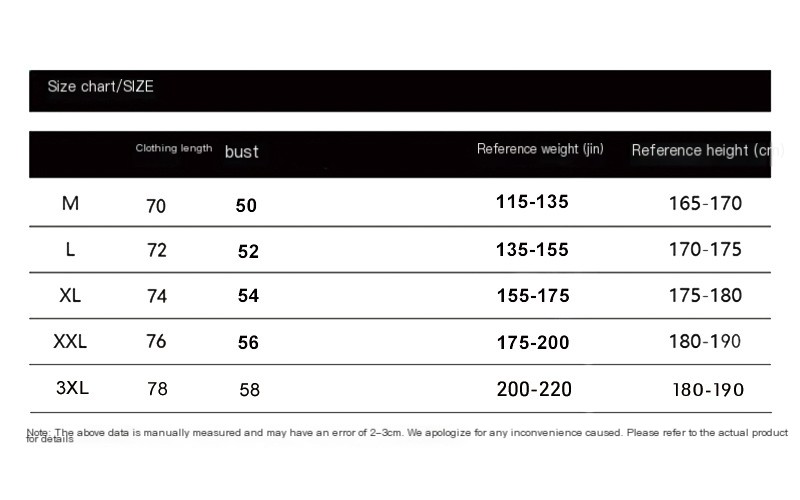
Task: Click the XL size row label
Action: 70,296
